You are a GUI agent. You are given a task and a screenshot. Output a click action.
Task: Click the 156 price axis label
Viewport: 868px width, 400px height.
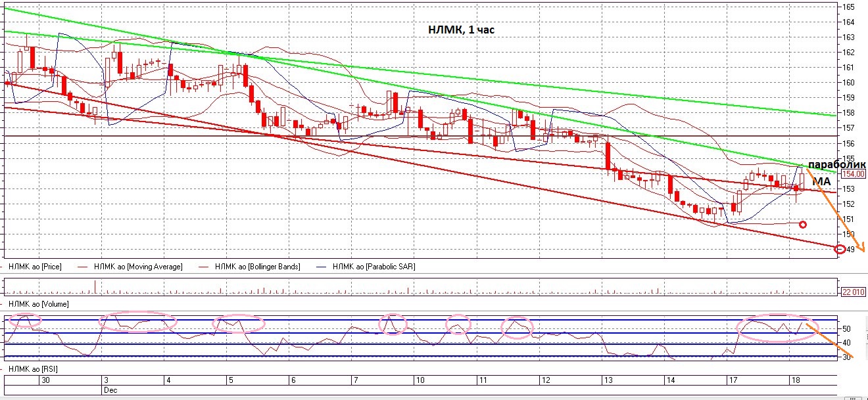(848, 143)
